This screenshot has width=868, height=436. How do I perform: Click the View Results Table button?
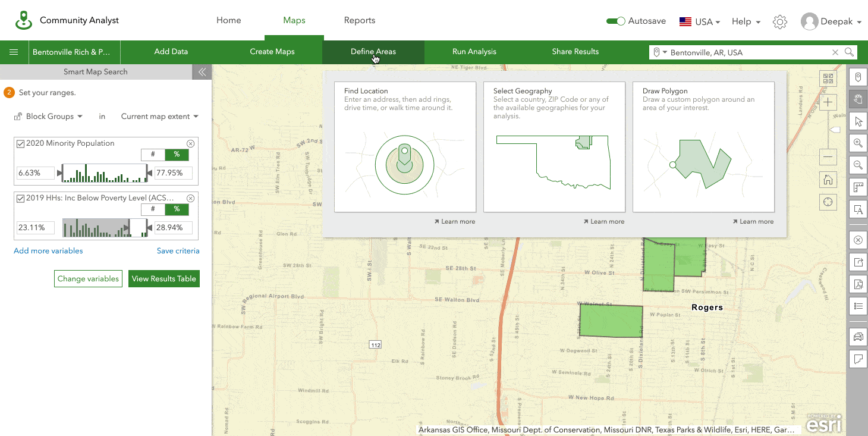click(164, 279)
